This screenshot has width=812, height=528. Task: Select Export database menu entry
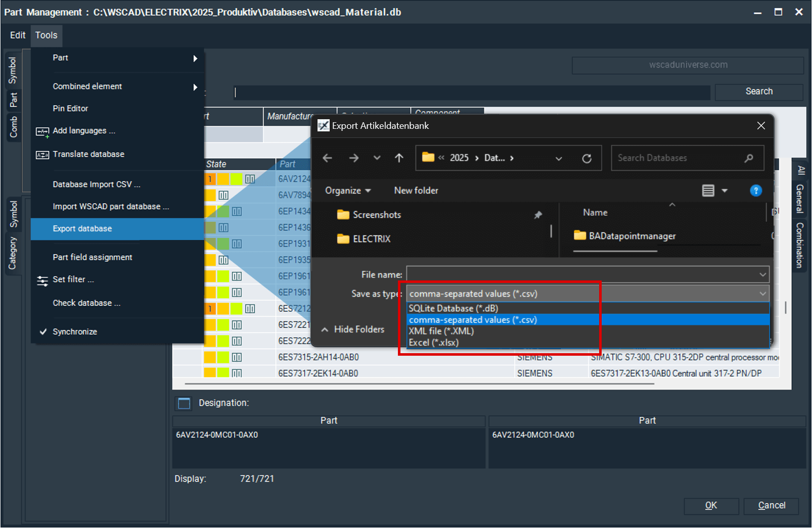[x=82, y=229]
